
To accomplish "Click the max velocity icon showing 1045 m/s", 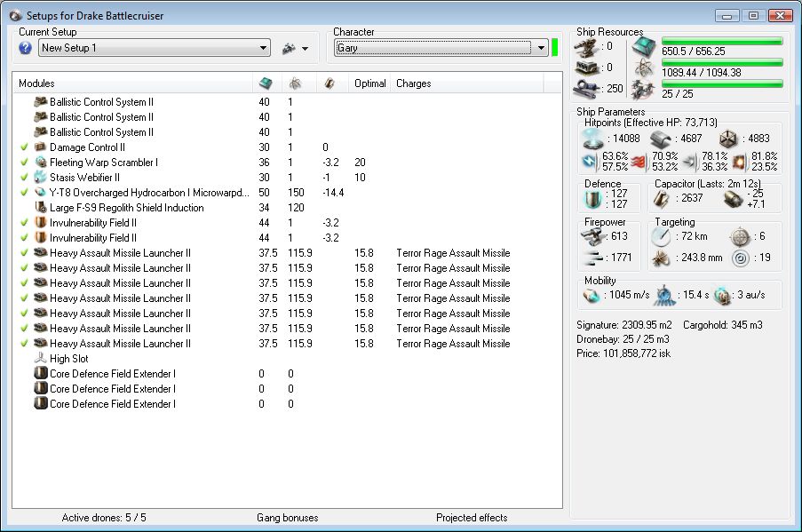I will point(592,296).
